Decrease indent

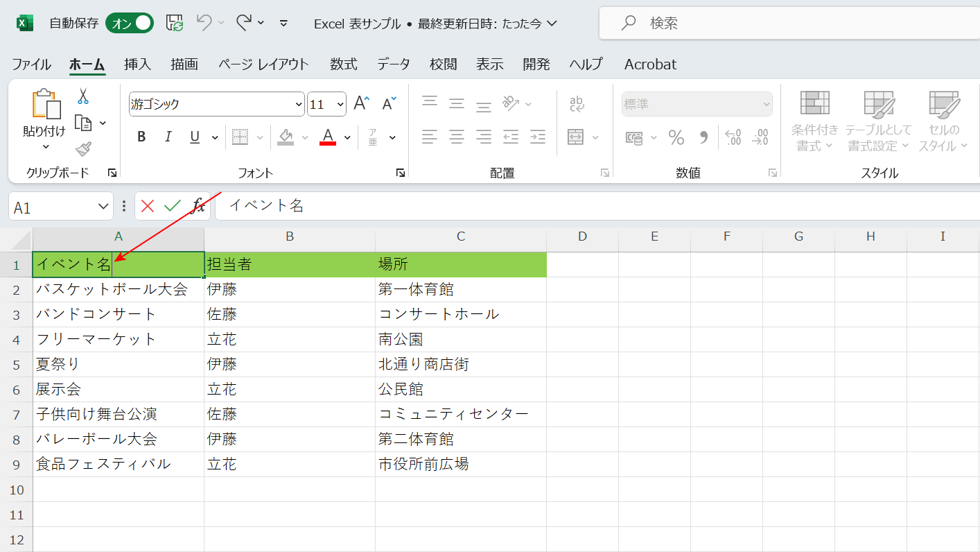point(511,137)
